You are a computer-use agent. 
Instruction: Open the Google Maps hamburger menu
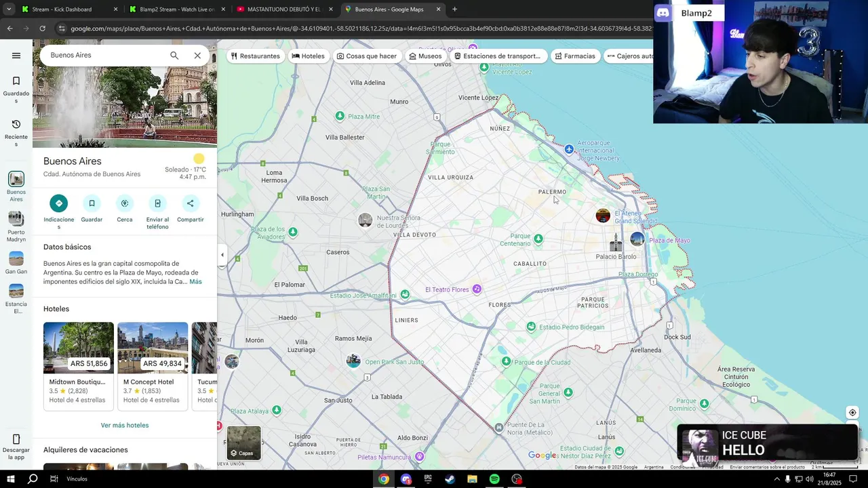tap(16, 56)
